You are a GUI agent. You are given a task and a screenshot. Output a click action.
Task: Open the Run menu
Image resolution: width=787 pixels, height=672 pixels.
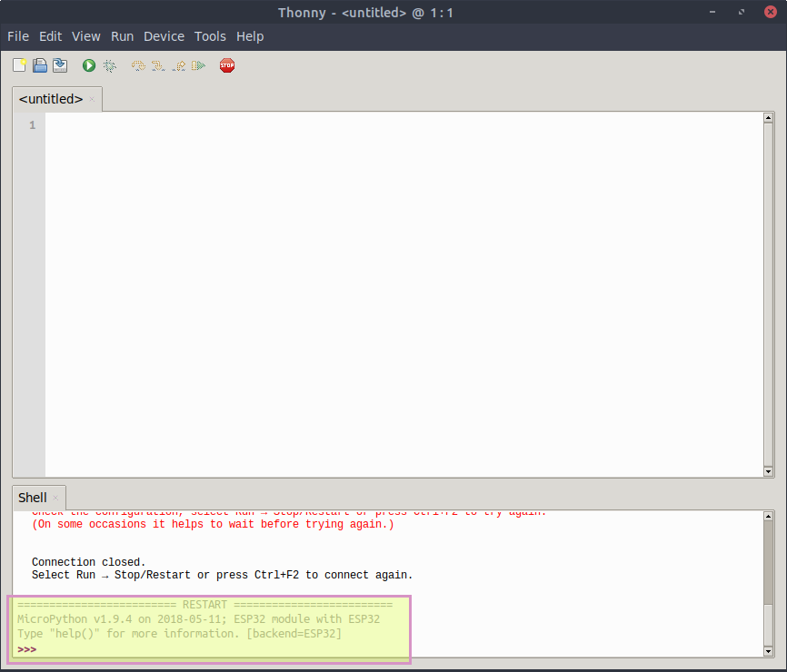(x=122, y=36)
